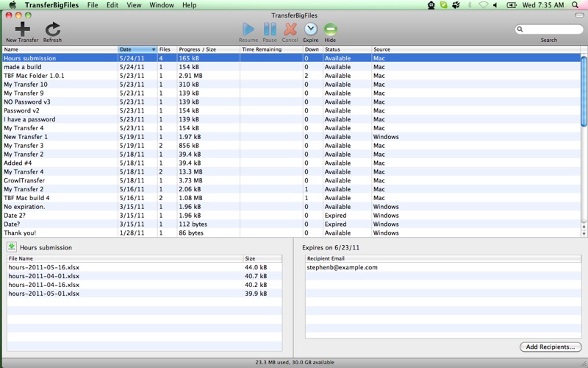Sort by Source column header
Viewport: 588px width, 368px height.
(x=476, y=49)
